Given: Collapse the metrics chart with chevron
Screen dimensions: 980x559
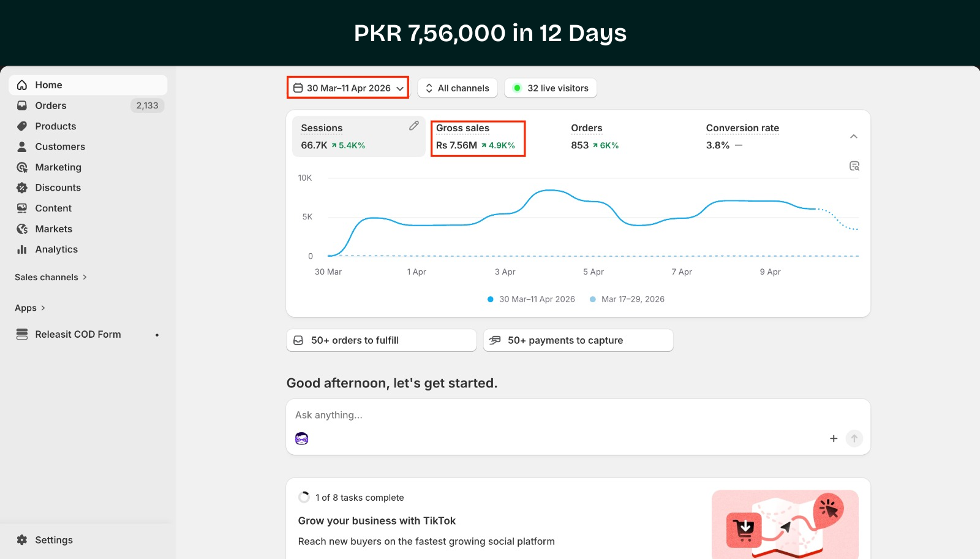Looking at the screenshot, I should click(x=853, y=137).
